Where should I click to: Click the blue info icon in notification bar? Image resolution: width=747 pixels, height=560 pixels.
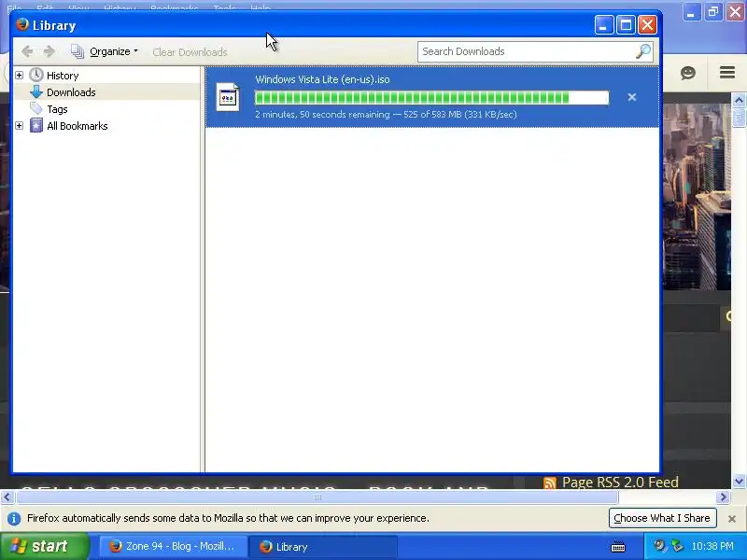point(14,519)
